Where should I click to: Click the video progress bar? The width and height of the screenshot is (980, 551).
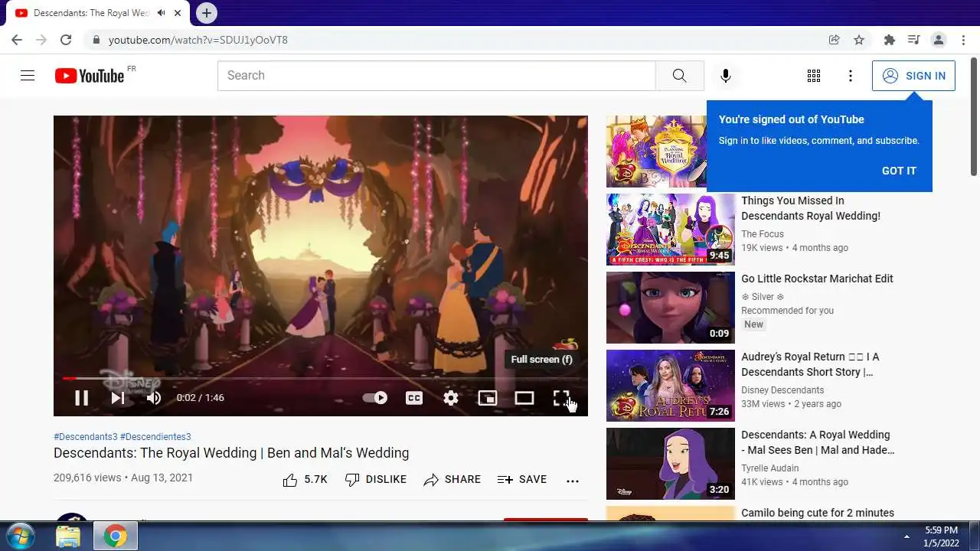[321, 378]
